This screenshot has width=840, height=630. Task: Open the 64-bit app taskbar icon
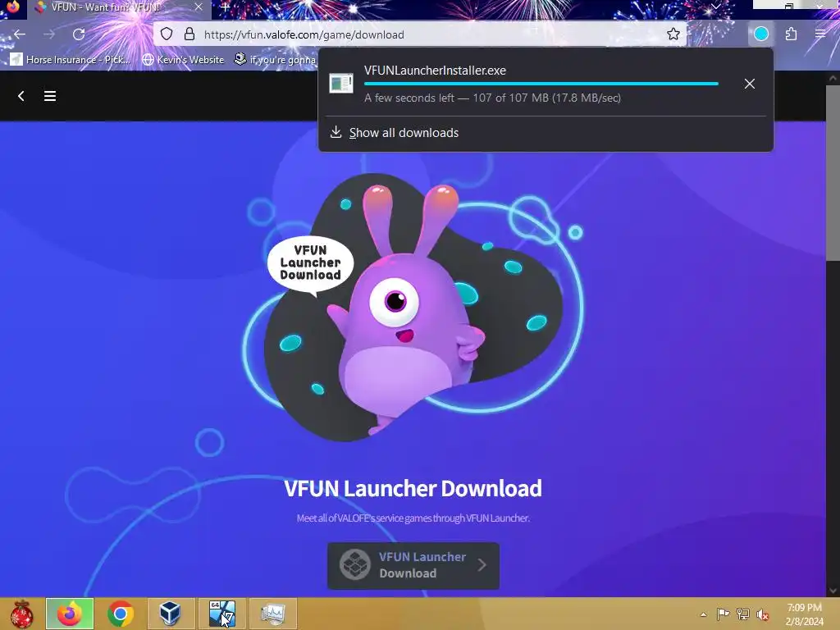tap(221, 614)
